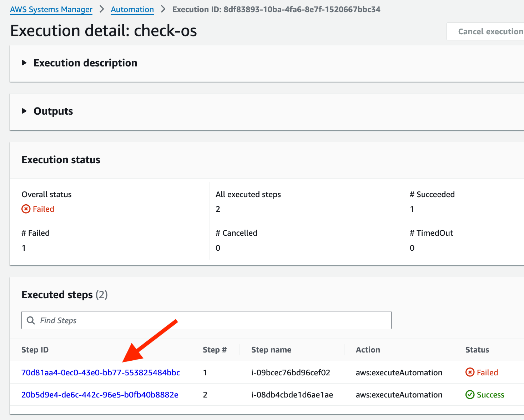The width and height of the screenshot is (524, 420).
Task: Click the Failed status text in step 1 row
Action: (487, 372)
